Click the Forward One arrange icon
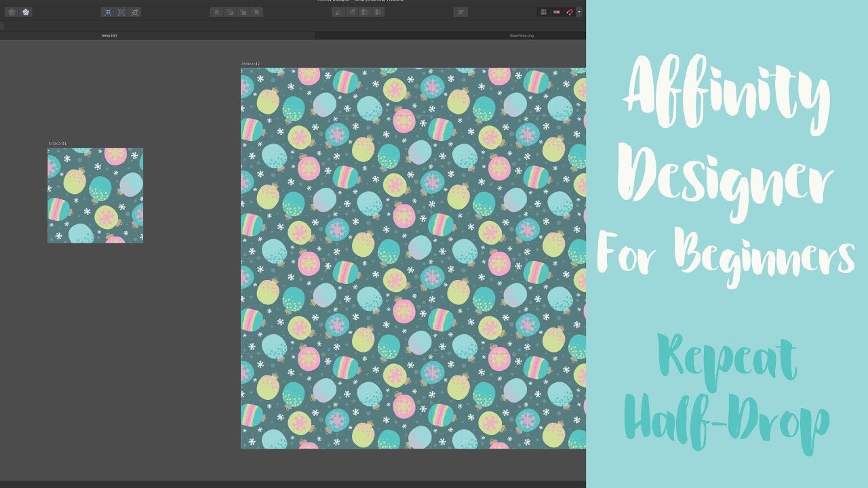 [243, 12]
